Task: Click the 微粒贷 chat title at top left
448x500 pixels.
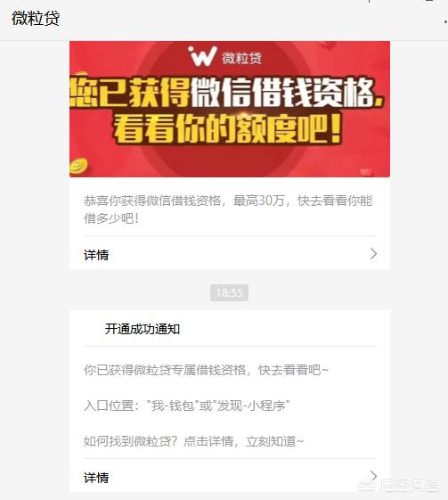Action: coord(36,19)
